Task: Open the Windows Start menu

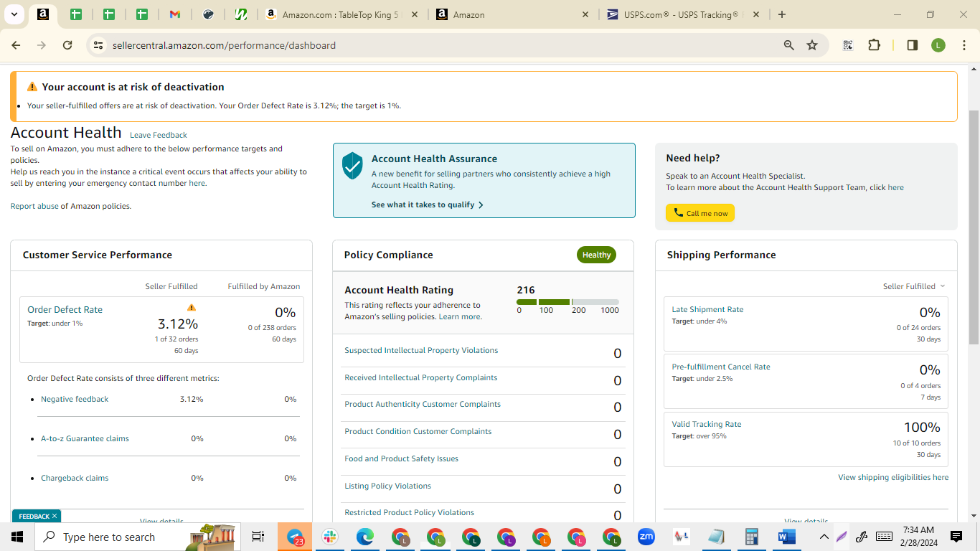Action: [x=17, y=537]
